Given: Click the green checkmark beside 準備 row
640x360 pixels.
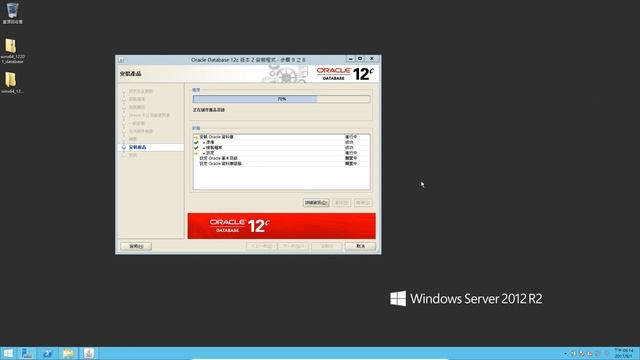Looking at the screenshot, I should pyautogui.click(x=196, y=142).
